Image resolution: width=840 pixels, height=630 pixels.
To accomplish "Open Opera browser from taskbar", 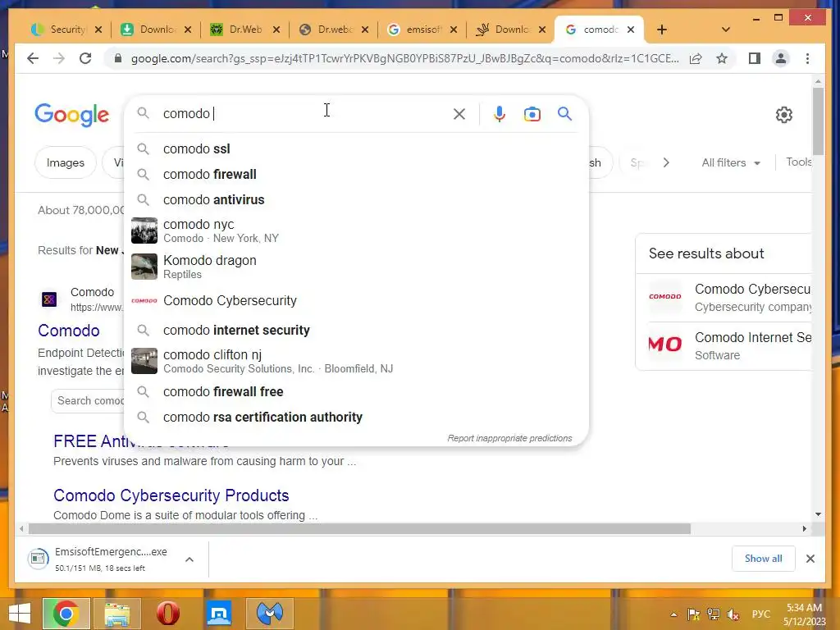I will [x=168, y=614].
